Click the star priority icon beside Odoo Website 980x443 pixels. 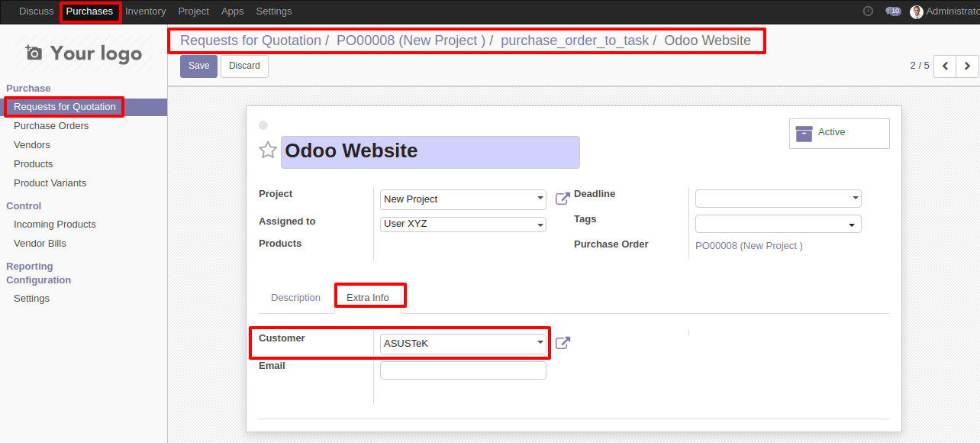(x=268, y=150)
